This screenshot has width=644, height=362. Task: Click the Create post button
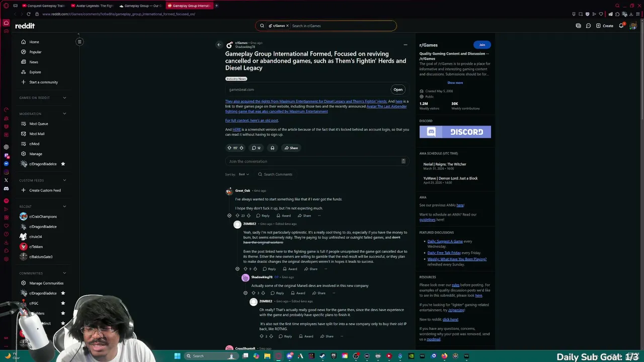(605, 26)
